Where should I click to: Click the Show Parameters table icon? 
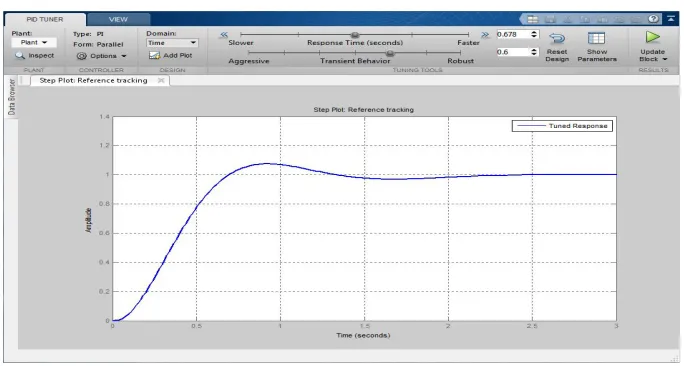click(x=596, y=38)
